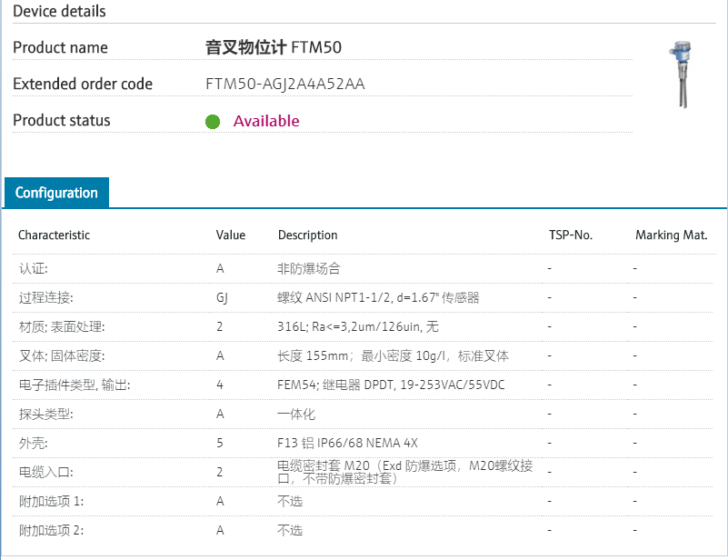Click the FTM50 product image thumbnail
The height and width of the screenshot is (560, 728).
pyautogui.click(x=678, y=74)
